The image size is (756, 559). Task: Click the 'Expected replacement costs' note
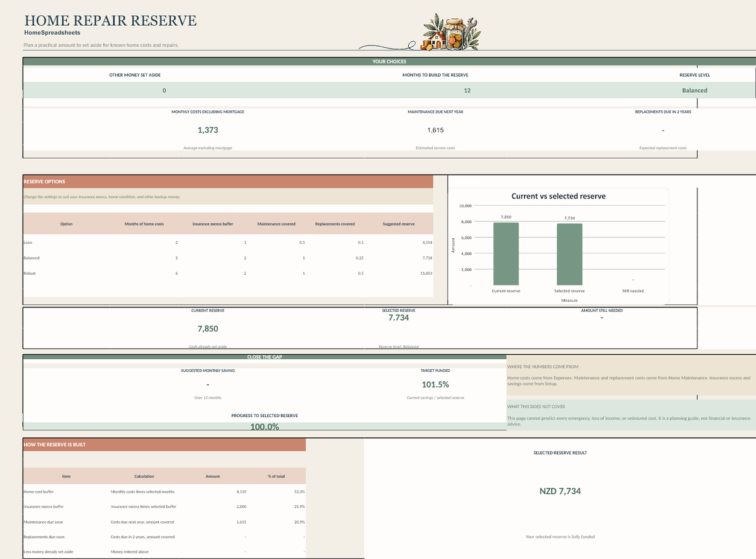663,148
